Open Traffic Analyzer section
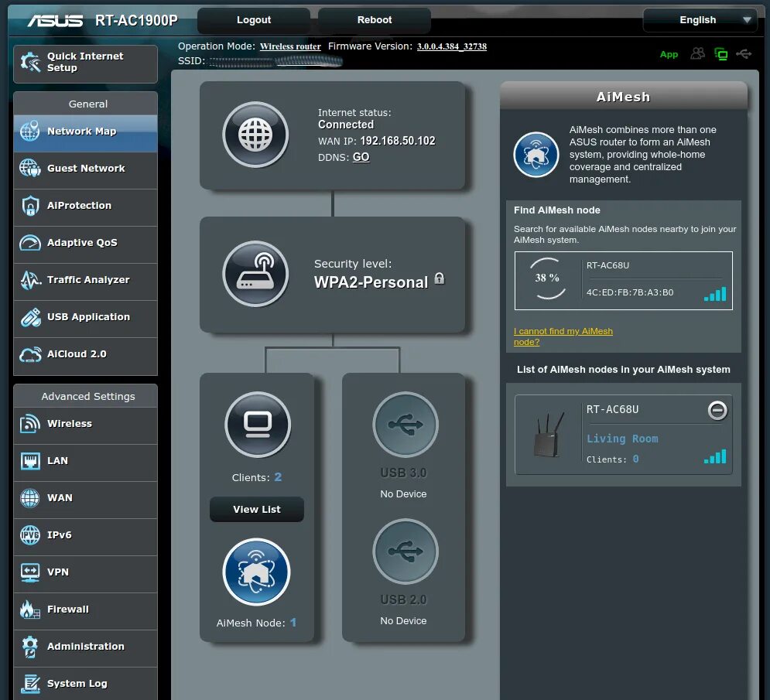 click(x=85, y=280)
